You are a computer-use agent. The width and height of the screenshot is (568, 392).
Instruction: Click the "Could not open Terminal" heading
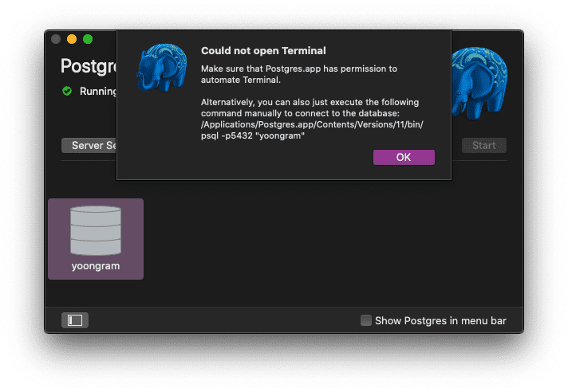(x=263, y=51)
